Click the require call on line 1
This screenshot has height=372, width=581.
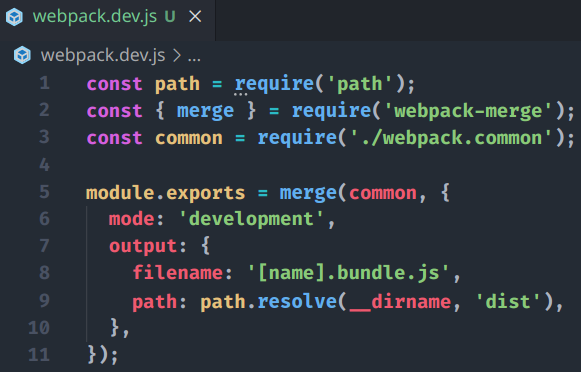click(x=275, y=84)
